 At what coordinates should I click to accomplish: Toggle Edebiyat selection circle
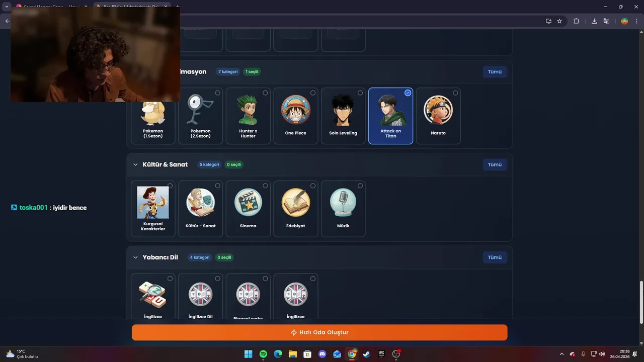313,186
